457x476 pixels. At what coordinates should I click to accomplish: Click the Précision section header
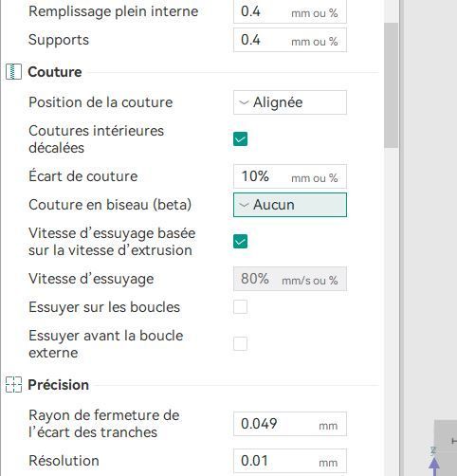pos(58,385)
